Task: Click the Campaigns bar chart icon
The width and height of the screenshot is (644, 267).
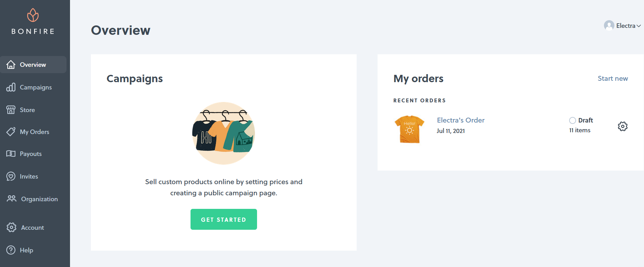Action: click(x=11, y=87)
